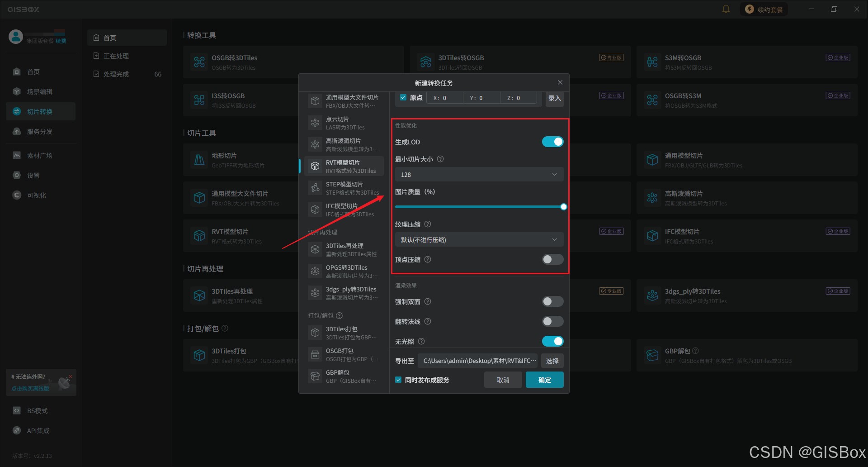Open the OSGB转S3M card icon
The image size is (868, 467).
652,100
